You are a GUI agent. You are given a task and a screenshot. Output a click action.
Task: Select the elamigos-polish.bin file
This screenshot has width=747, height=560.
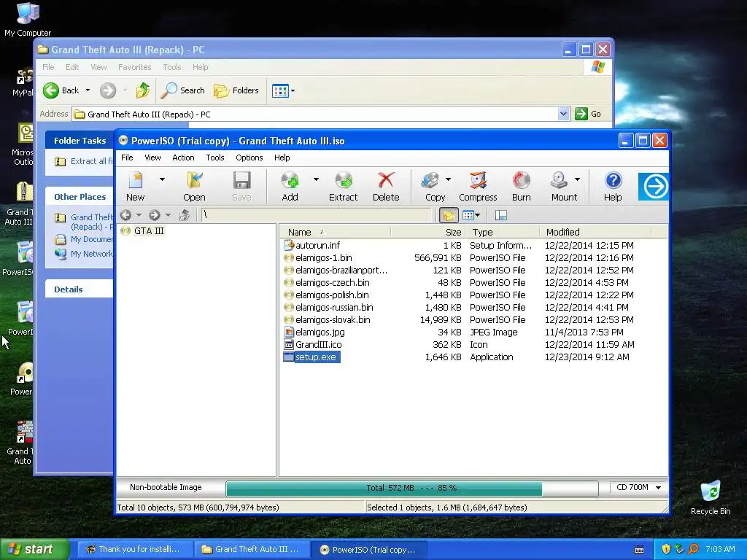[x=332, y=295]
